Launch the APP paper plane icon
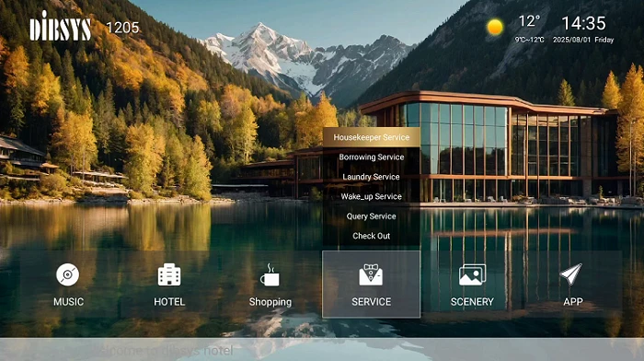The width and height of the screenshot is (644, 361). tap(571, 274)
